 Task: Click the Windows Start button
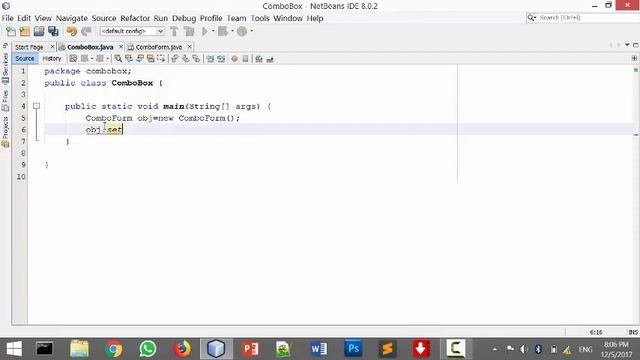(14, 349)
